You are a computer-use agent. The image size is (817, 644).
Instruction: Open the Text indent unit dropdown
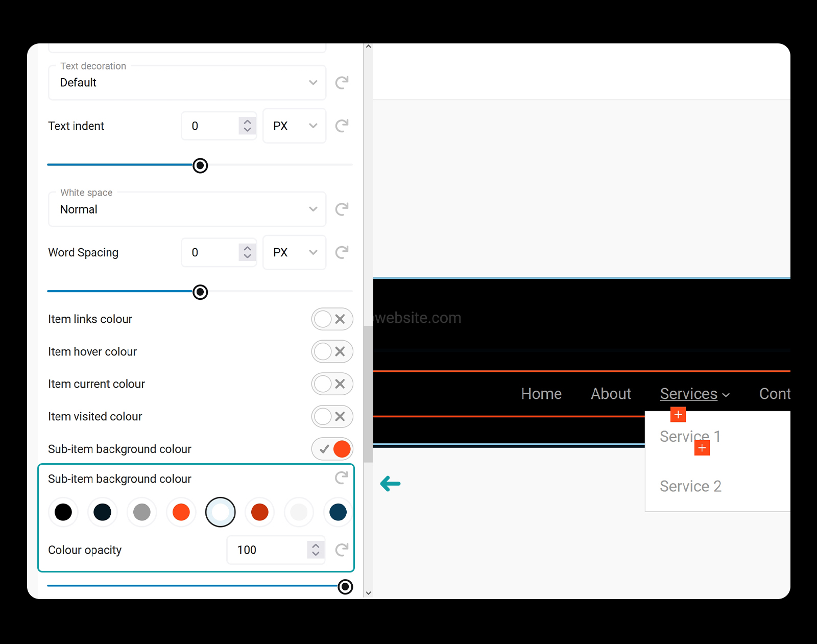tap(295, 126)
